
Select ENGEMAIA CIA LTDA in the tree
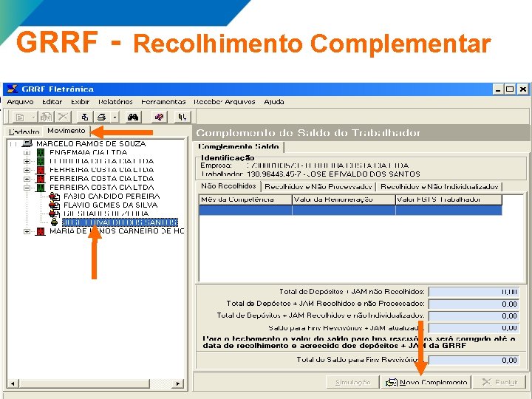(x=88, y=152)
